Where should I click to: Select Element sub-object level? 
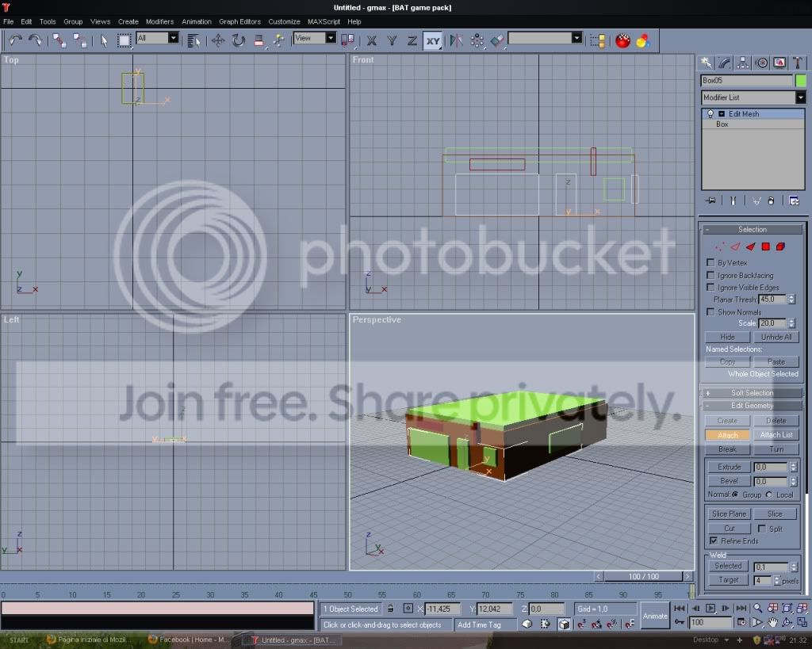click(780, 246)
